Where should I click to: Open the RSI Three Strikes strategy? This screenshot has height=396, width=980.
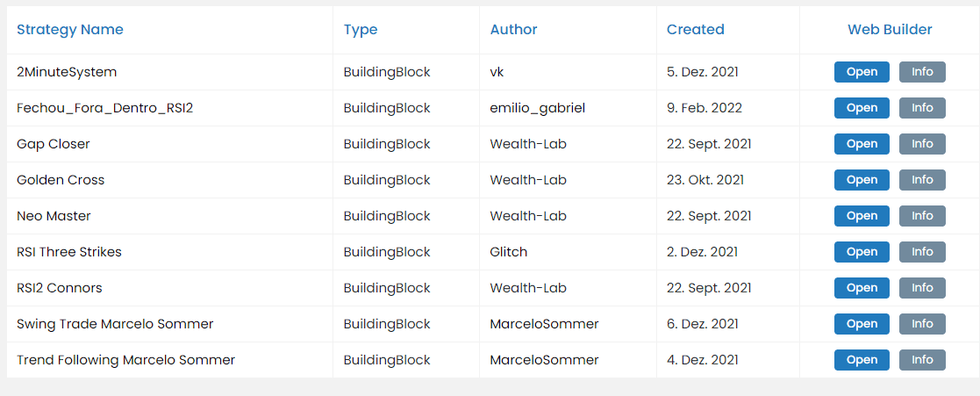[862, 252]
